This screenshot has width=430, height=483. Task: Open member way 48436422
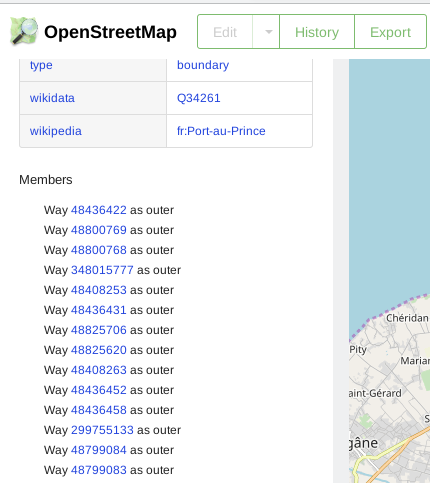coord(99,210)
